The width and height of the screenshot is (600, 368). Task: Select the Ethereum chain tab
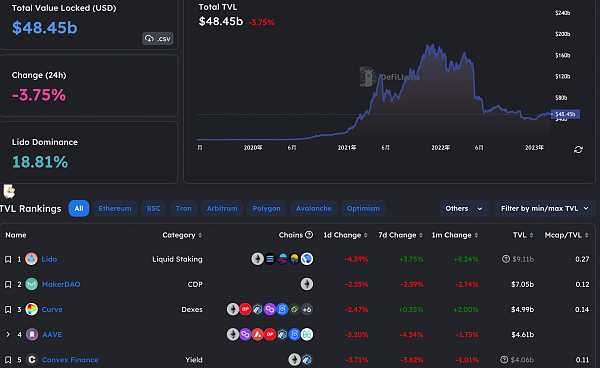pos(115,208)
